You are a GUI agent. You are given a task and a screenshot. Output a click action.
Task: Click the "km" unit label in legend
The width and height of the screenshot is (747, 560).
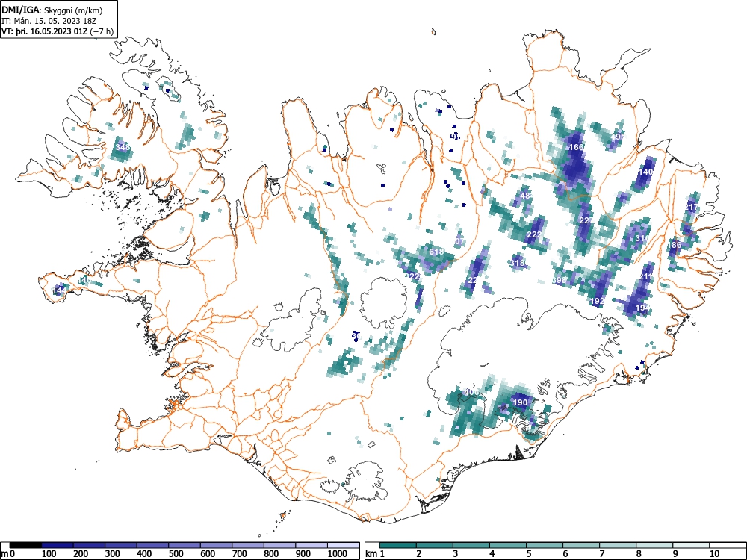371,554
